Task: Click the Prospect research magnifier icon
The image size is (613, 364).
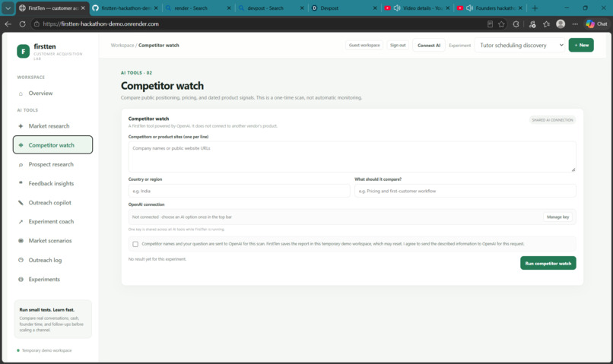Action: [21, 165]
